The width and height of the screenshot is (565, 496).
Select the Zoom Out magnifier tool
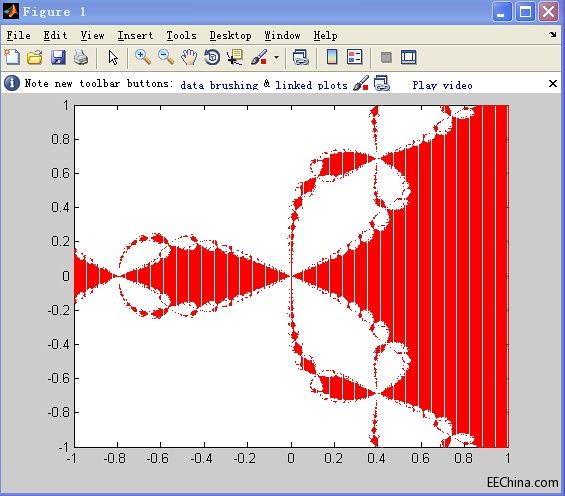(x=166, y=57)
